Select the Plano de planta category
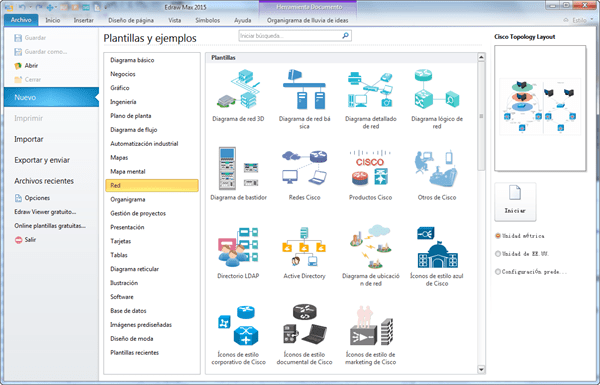 [x=152, y=116]
